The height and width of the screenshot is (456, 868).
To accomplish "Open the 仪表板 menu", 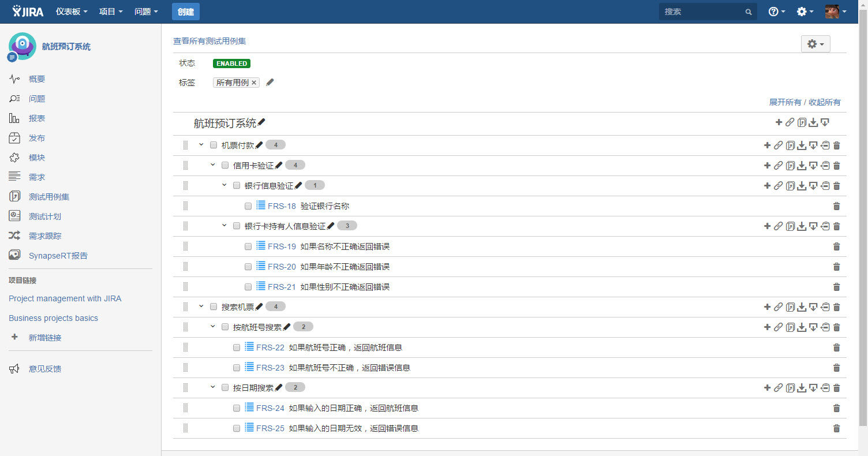I will [x=72, y=12].
